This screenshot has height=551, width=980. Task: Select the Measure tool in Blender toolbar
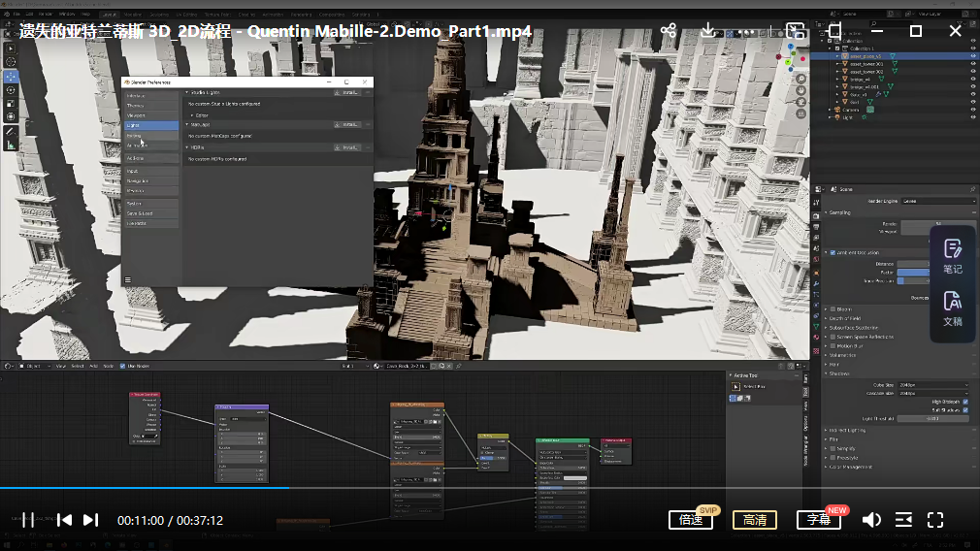pyautogui.click(x=11, y=145)
